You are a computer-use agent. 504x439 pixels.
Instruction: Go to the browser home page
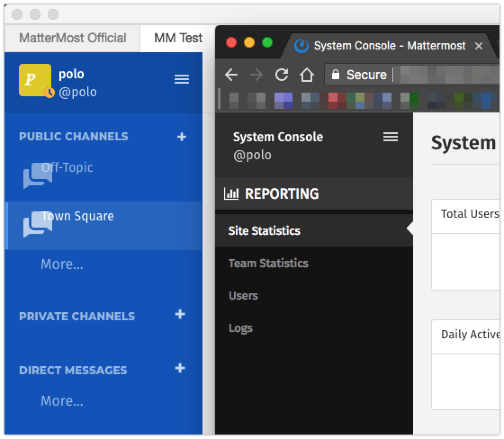306,75
